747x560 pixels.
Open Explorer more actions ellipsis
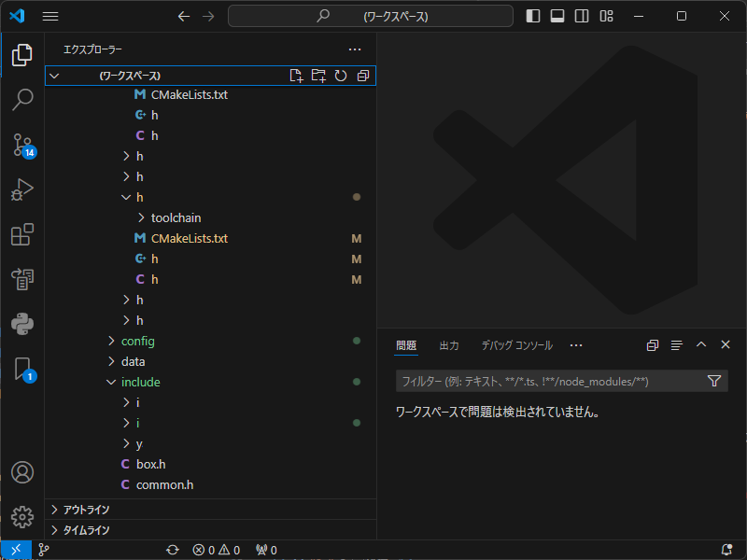click(355, 49)
